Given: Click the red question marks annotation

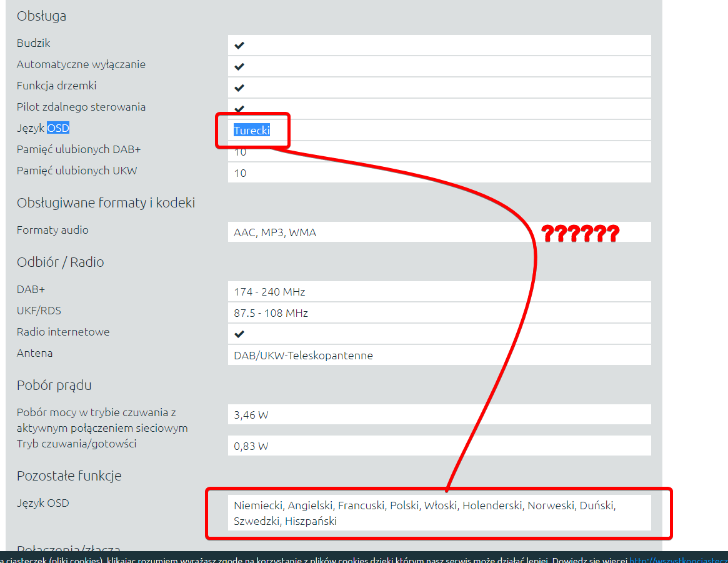Looking at the screenshot, I should coord(580,234).
